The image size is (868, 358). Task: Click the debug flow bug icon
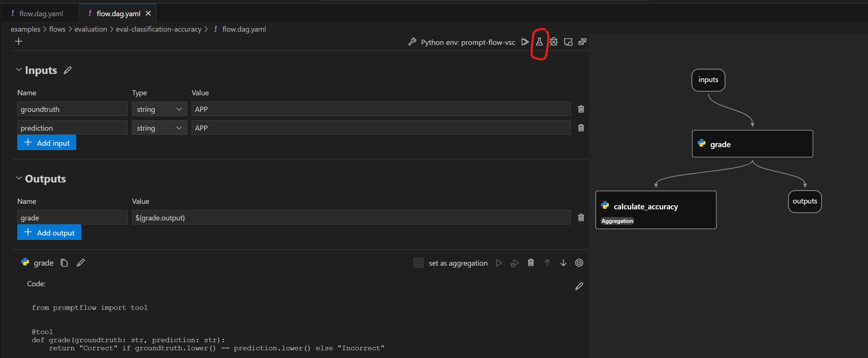tap(554, 42)
